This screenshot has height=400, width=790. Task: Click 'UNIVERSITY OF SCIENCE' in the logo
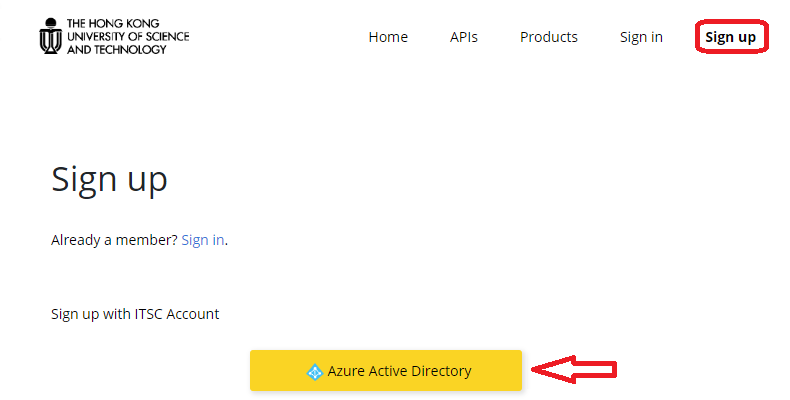(128, 36)
